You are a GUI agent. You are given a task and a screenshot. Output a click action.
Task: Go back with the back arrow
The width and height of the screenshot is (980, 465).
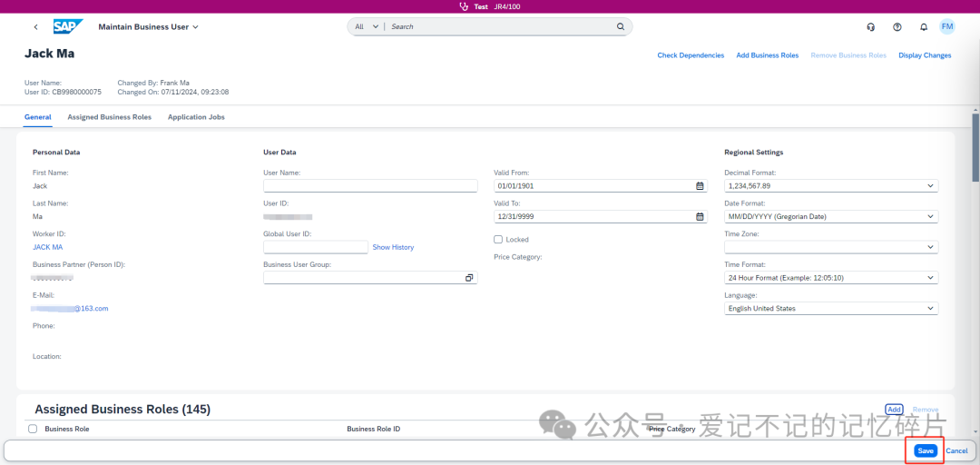point(35,27)
